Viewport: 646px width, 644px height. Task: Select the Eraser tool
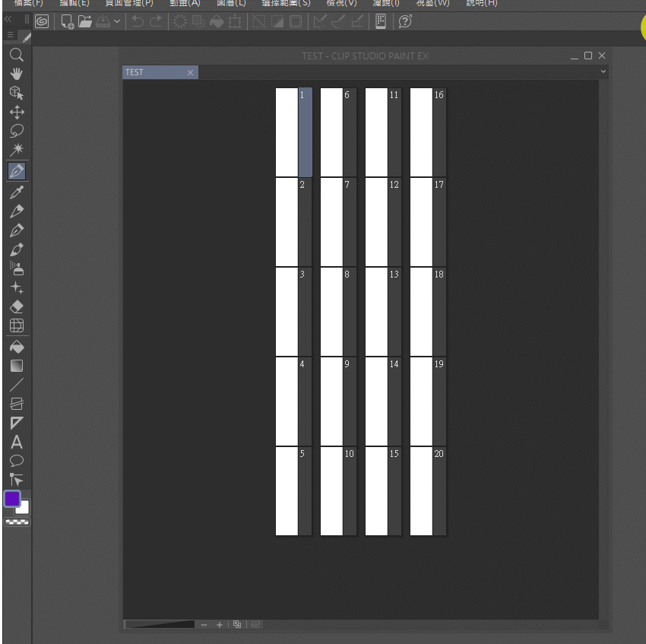pos(17,306)
